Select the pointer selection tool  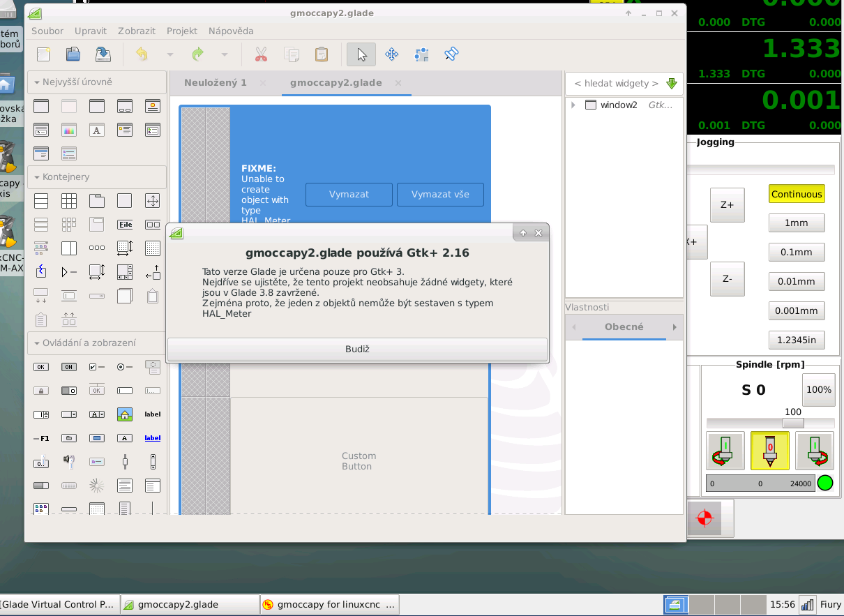361,54
